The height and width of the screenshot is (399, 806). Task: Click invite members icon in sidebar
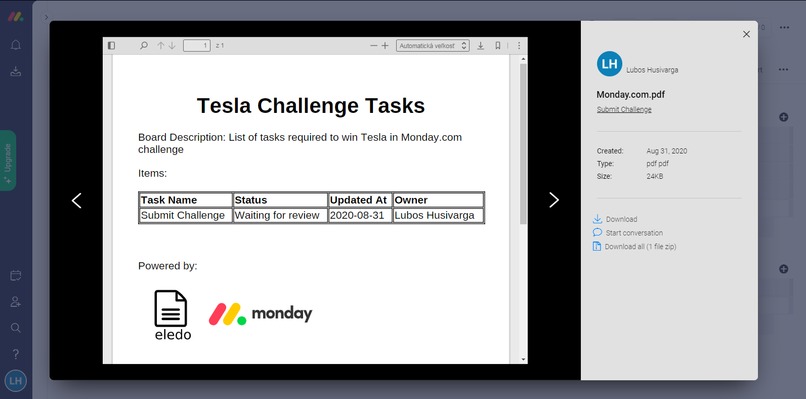pyautogui.click(x=15, y=302)
